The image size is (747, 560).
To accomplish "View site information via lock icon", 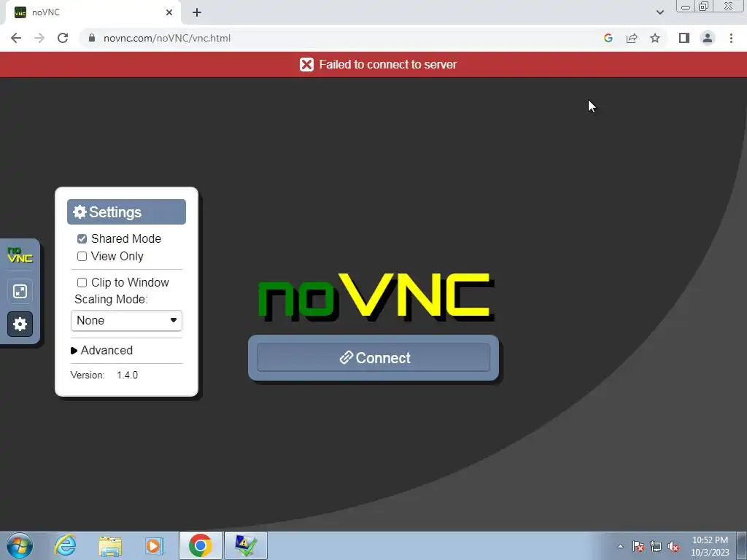I will [x=92, y=38].
